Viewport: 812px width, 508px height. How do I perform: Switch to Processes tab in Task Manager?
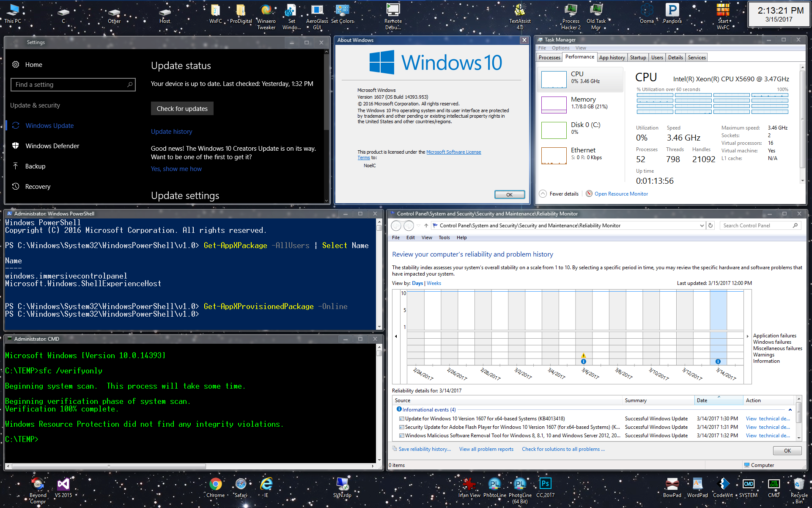coord(549,58)
